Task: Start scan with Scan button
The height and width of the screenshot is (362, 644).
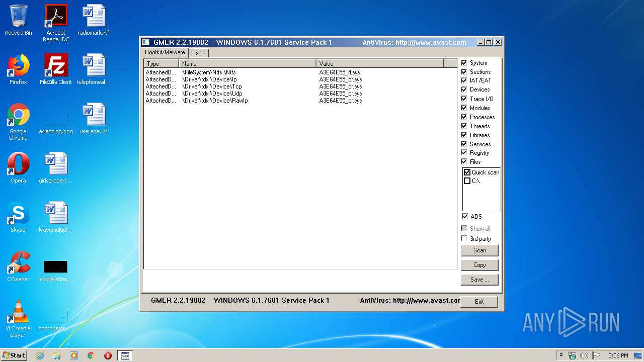Action: (x=479, y=250)
